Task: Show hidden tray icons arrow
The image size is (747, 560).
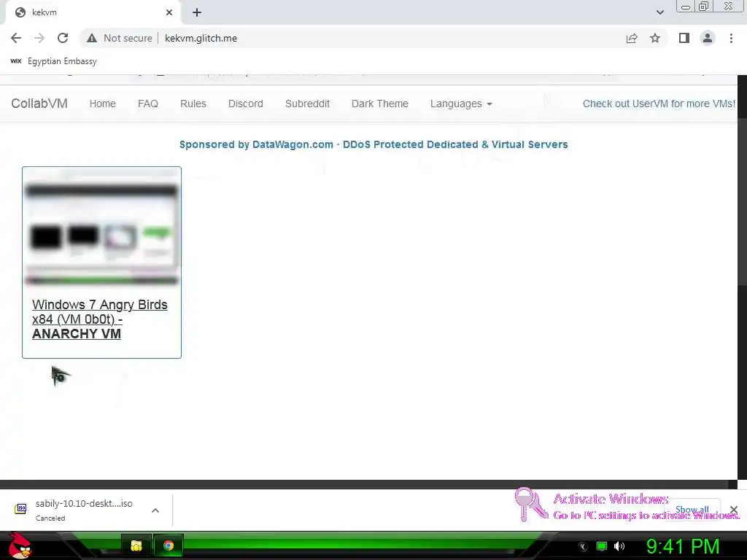Action: (x=582, y=546)
